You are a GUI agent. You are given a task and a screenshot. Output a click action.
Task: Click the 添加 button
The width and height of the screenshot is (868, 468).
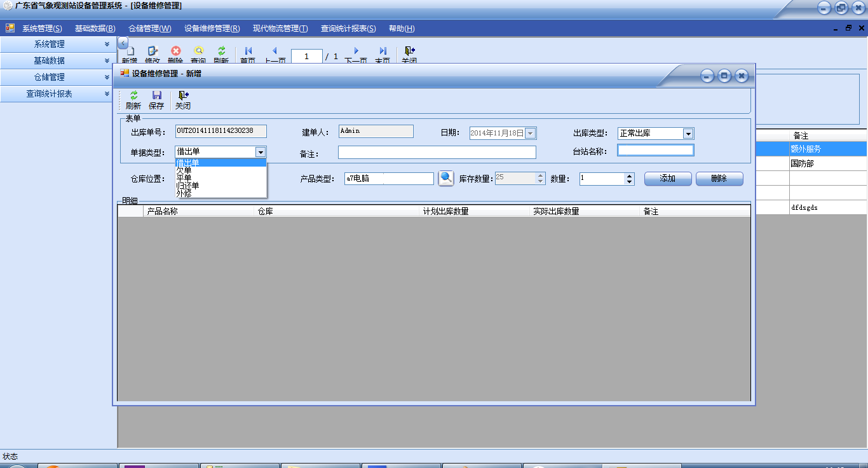(668, 179)
